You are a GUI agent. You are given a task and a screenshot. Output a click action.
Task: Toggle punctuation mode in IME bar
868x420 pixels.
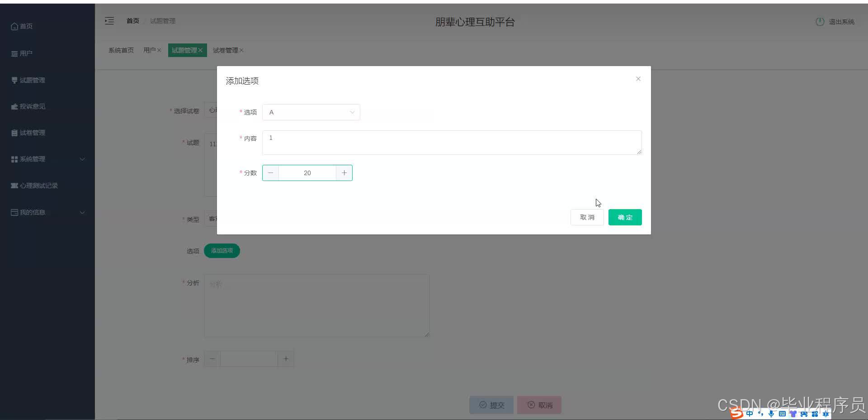click(760, 414)
